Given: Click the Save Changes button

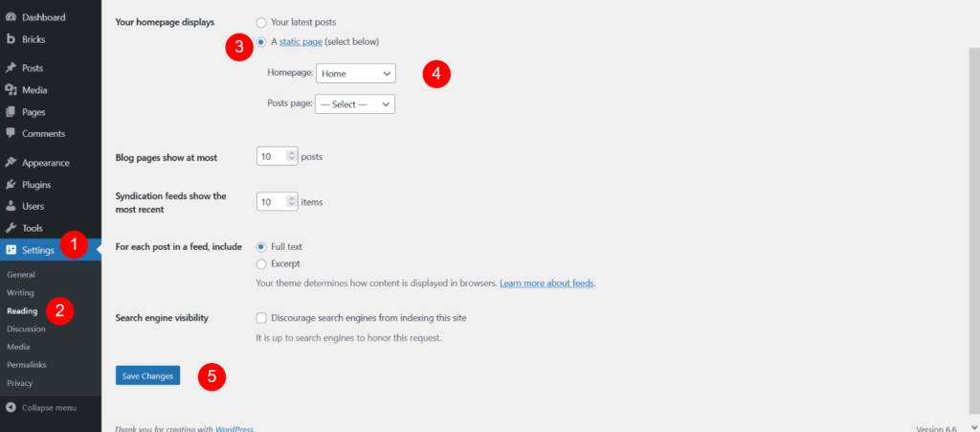Looking at the screenshot, I should (147, 375).
